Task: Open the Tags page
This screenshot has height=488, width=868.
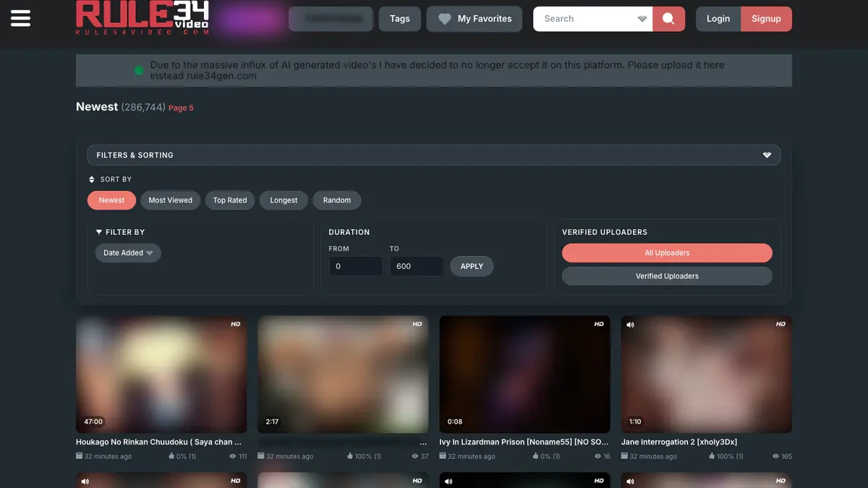Action: (399, 19)
